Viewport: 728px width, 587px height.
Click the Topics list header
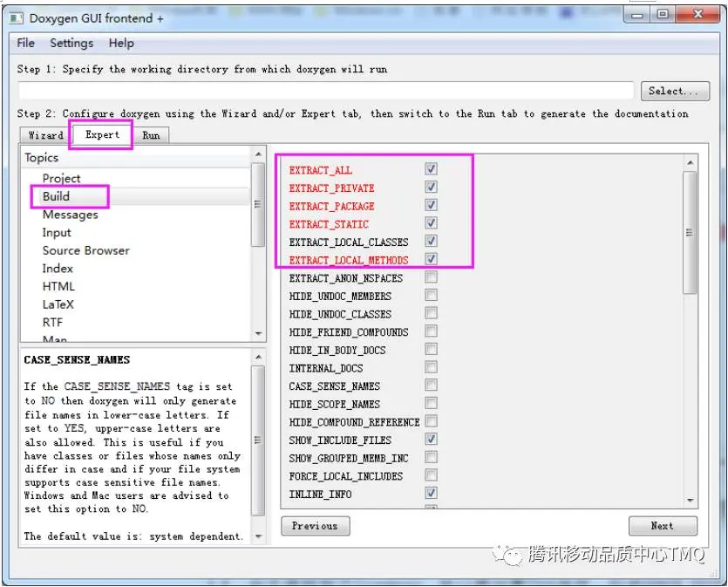coord(135,157)
